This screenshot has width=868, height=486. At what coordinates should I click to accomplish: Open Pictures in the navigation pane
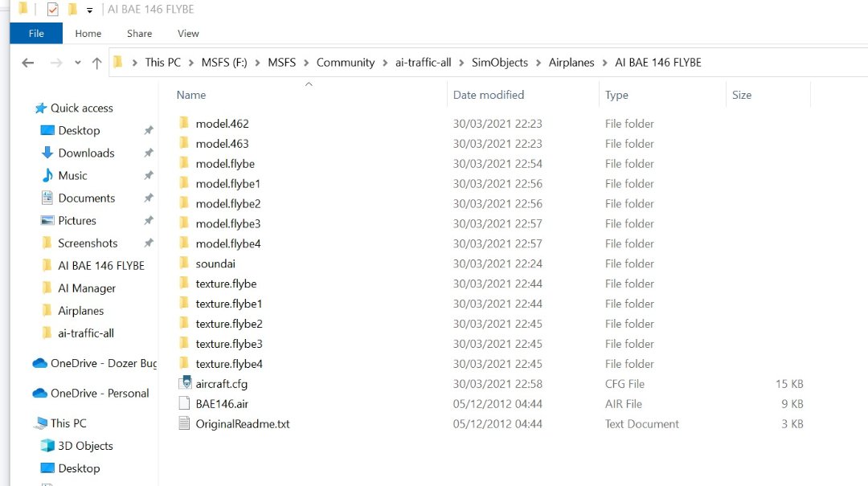click(77, 221)
